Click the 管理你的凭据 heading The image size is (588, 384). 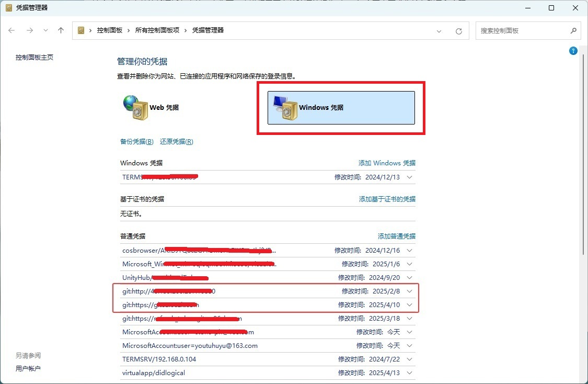[142, 61]
